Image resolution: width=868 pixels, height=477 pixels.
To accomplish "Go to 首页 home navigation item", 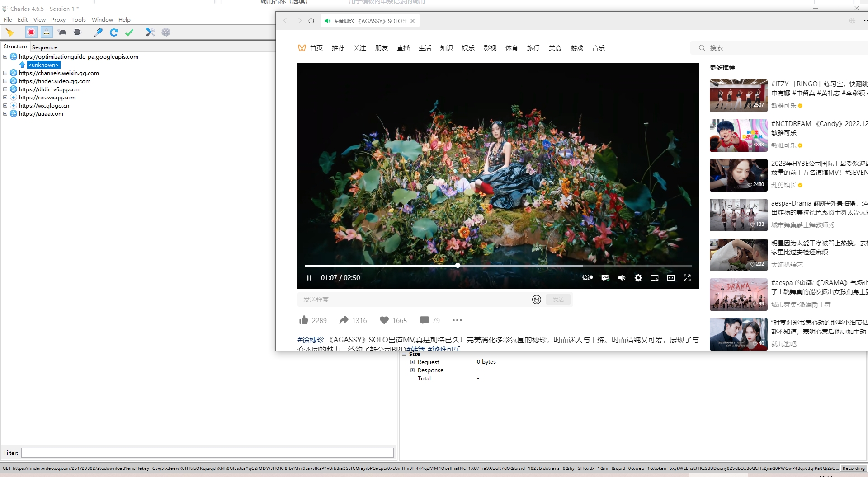I will (x=316, y=48).
